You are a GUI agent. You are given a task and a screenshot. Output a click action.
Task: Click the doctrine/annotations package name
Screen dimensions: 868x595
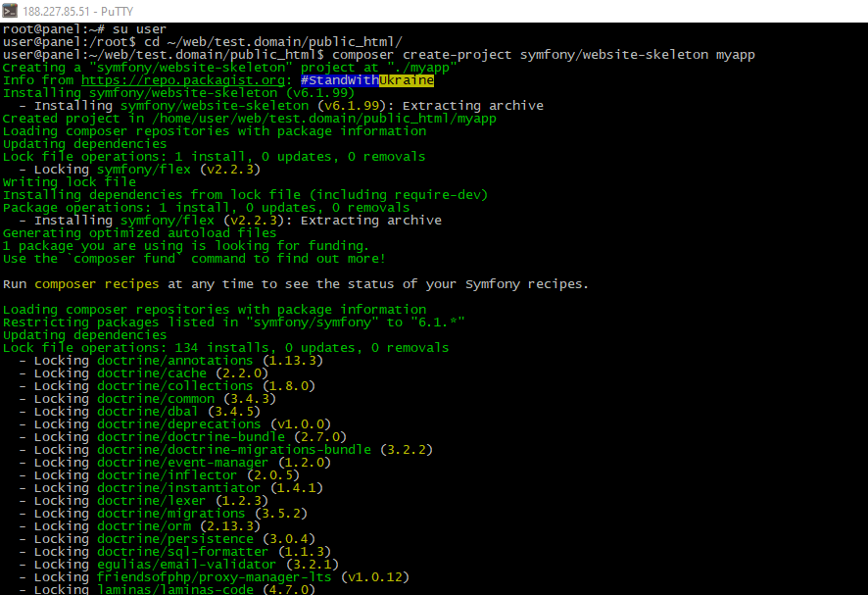(175, 361)
